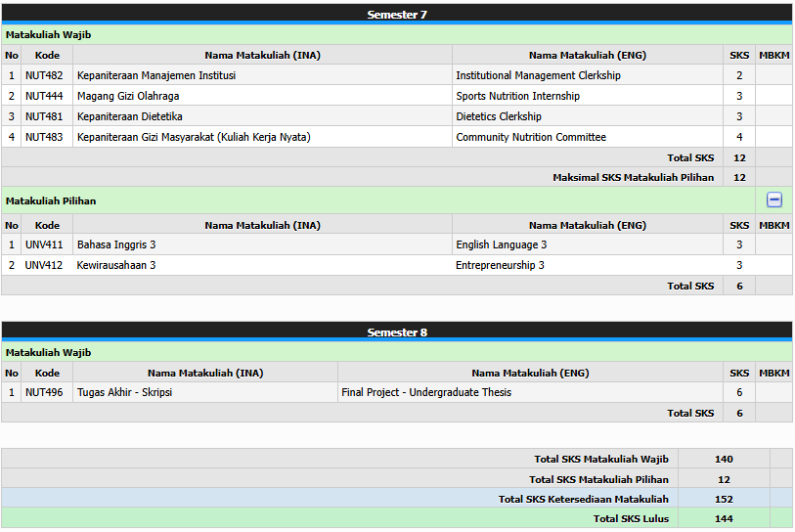Select the Total SKS Lulus value 144
The image size is (795, 532).
click(724, 518)
